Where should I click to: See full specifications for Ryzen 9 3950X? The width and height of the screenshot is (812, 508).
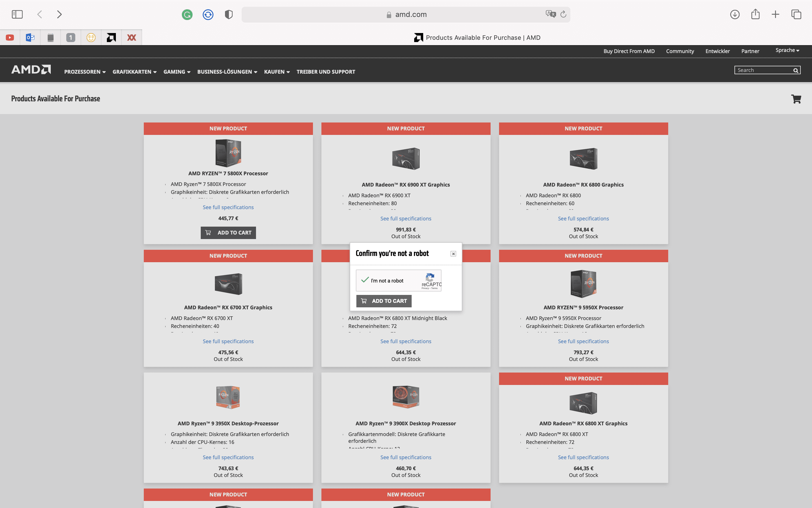[x=228, y=457]
